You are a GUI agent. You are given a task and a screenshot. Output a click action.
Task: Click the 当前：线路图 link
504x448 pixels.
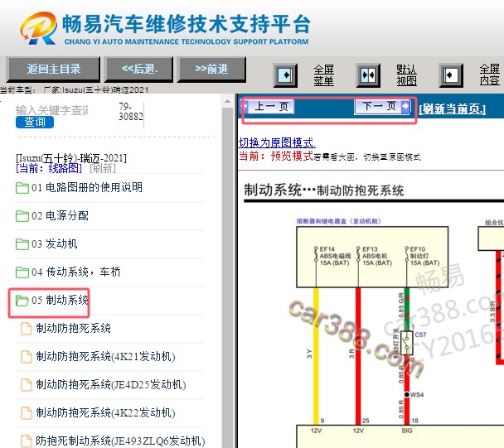pyautogui.click(x=49, y=168)
